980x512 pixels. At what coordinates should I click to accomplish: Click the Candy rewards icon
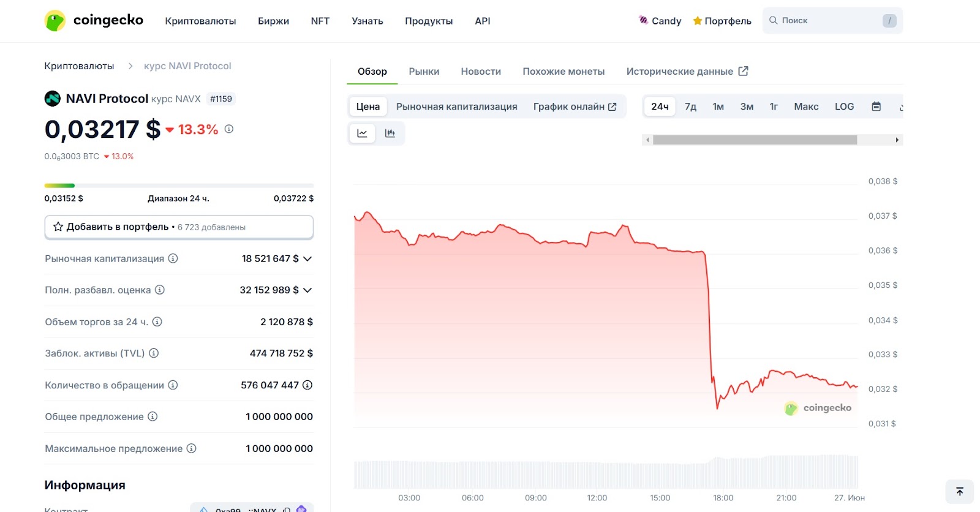tap(643, 20)
